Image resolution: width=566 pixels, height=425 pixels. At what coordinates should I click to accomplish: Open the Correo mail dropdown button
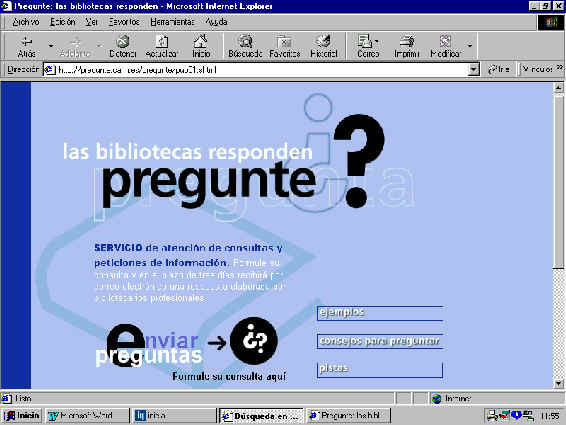pos(368,46)
